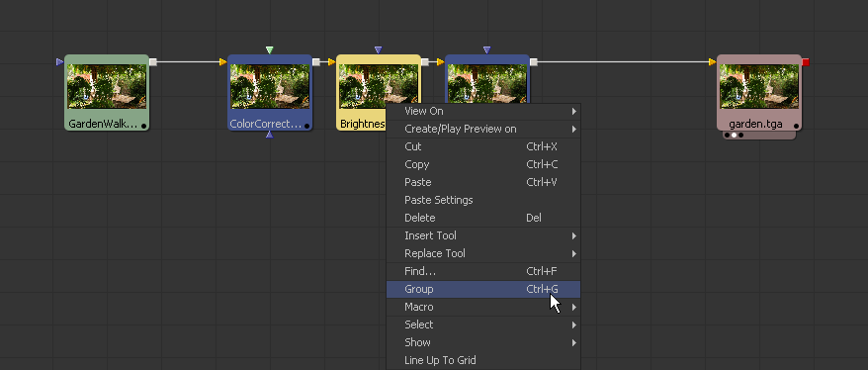Image resolution: width=868 pixels, height=370 pixels.
Task: Click the white output square of GardenWalk node
Action: click(153, 62)
